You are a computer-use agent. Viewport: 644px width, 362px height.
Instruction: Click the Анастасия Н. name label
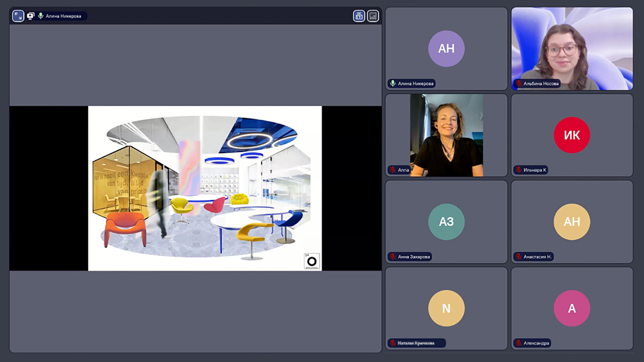tap(537, 257)
